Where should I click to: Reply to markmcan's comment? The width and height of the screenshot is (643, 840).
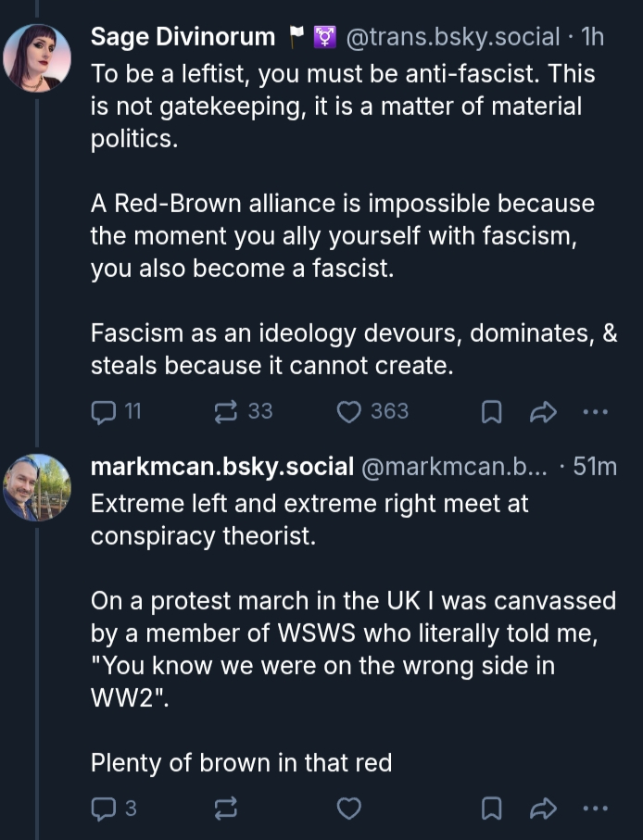(104, 809)
